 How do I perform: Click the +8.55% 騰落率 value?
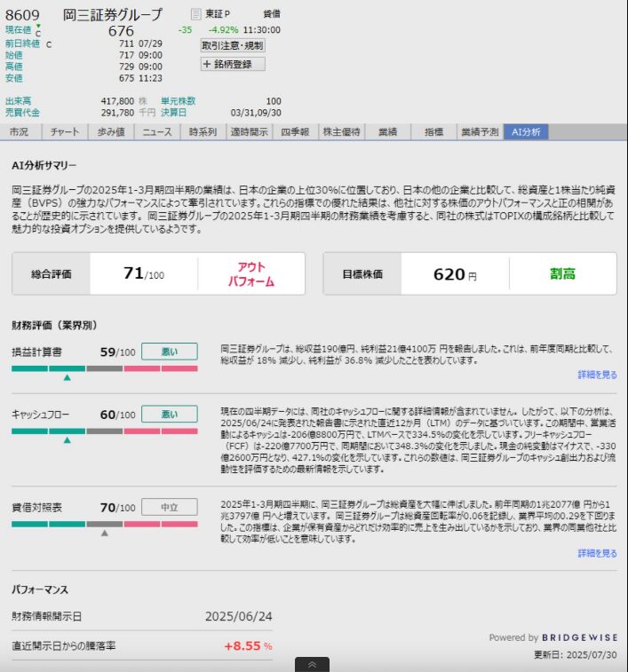(249, 646)
